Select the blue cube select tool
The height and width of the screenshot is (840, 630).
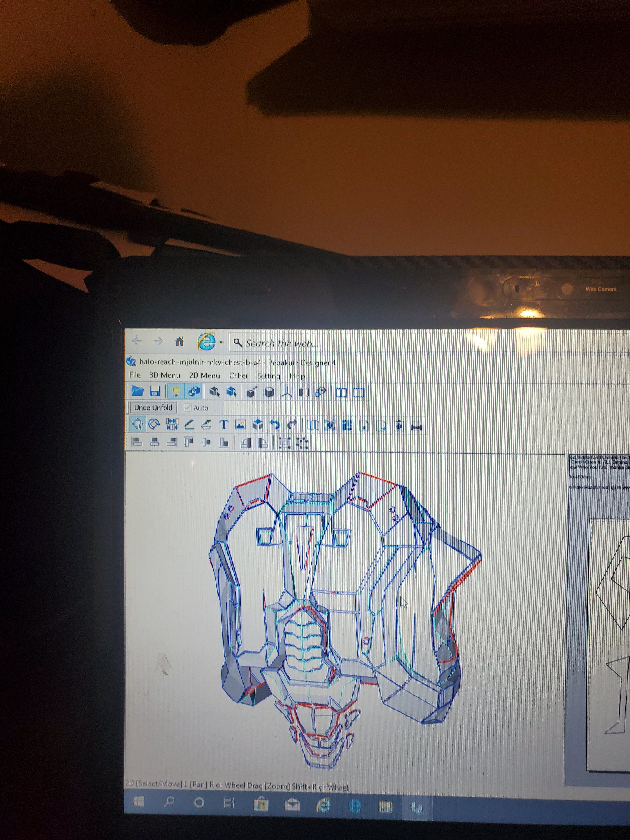tap(232, 391)
